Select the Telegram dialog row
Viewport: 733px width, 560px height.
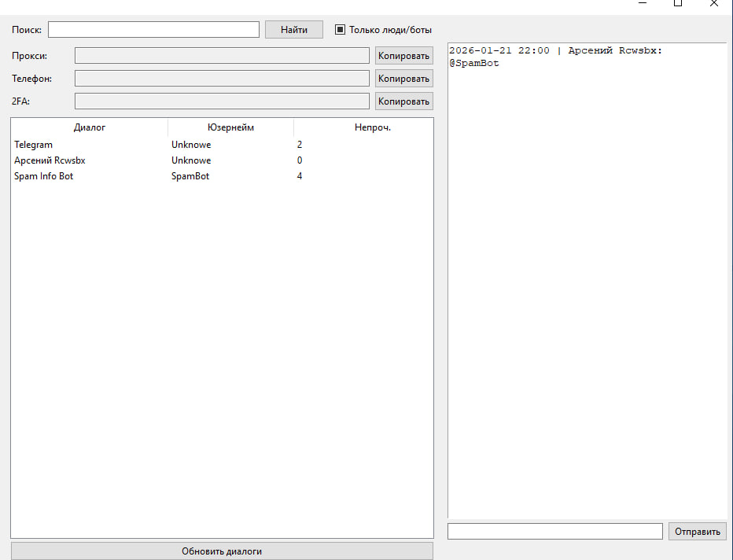pos(34,145)
